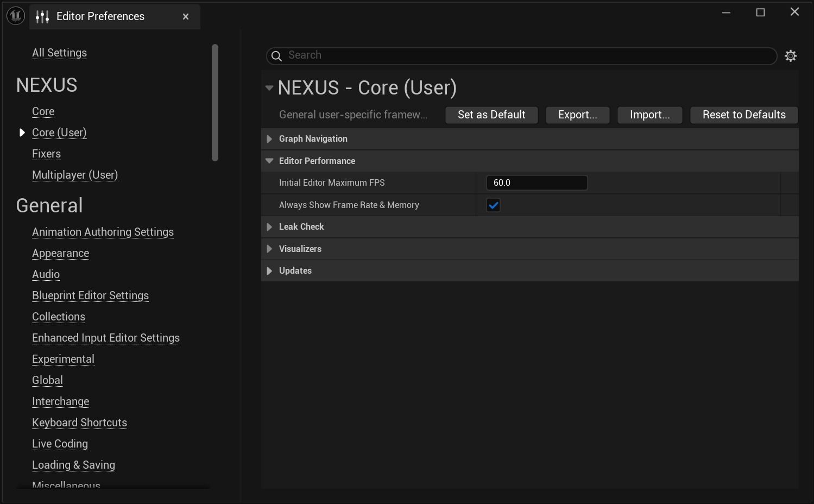Click the Reset to Defaults button
This screenshot has height=504, width=814.
click(x=743, y=115)
